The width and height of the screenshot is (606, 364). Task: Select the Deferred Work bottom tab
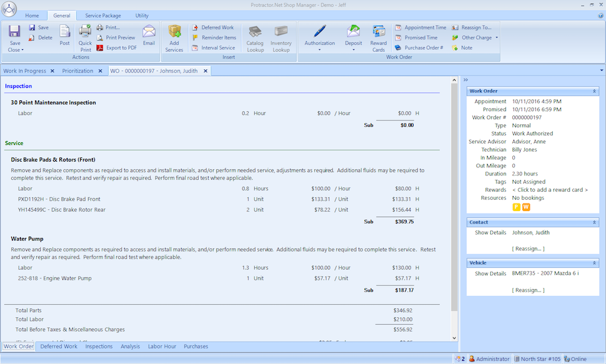[59, 347]
